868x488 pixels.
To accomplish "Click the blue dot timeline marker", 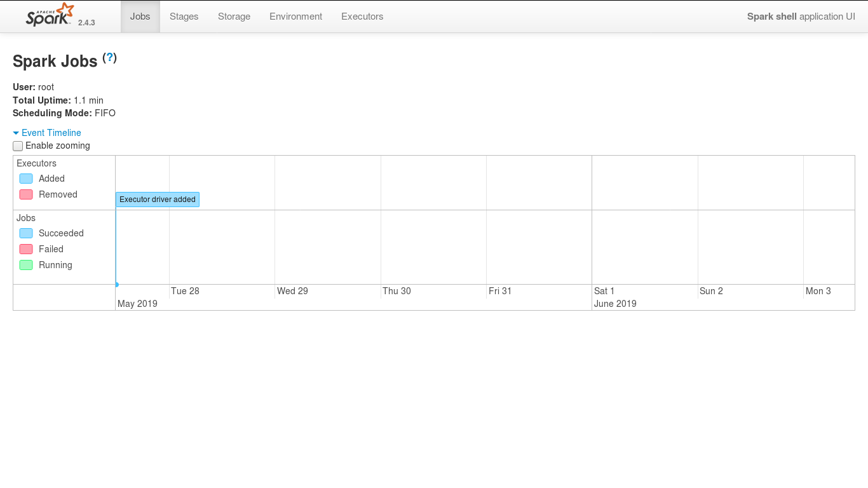I will coord(117,285).
